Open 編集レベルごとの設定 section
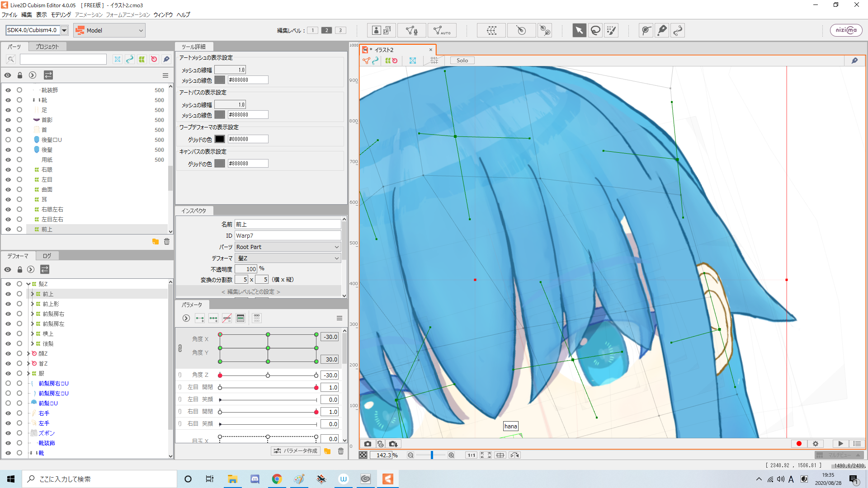The height and width of the screenshot is (488, 868). 251,292
